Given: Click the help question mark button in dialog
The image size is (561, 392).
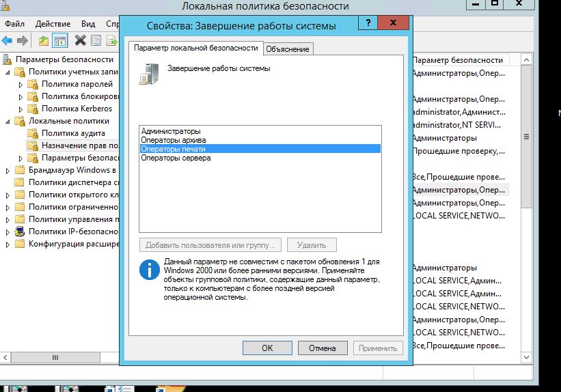Looking at the screenshot, I should pos(368,23).
